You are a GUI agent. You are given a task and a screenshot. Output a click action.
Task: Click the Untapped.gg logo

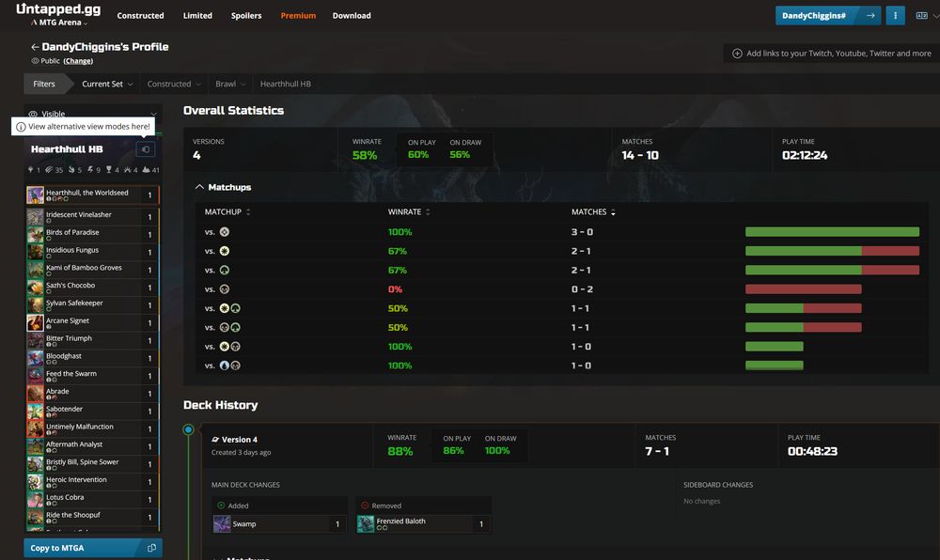tap(58, 9)
